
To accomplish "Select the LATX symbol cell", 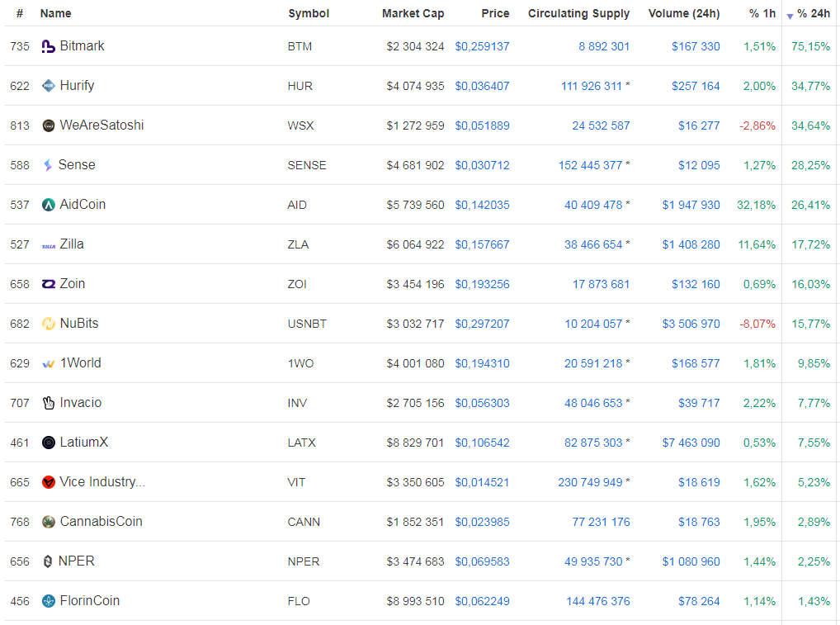I will tap(302, 443).
